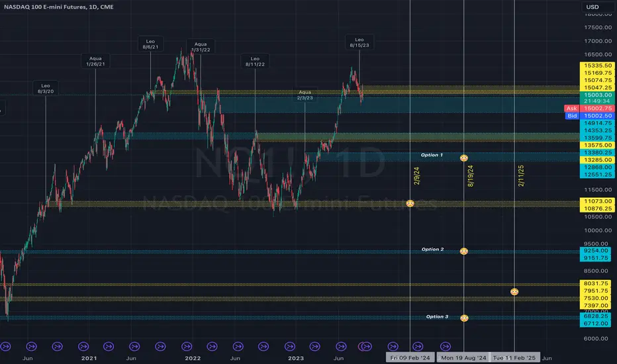The height and width of the screenshot is (364, 617).
Task: Select the Aqua 2/3/23 annotation label
Action: [305, 95]
